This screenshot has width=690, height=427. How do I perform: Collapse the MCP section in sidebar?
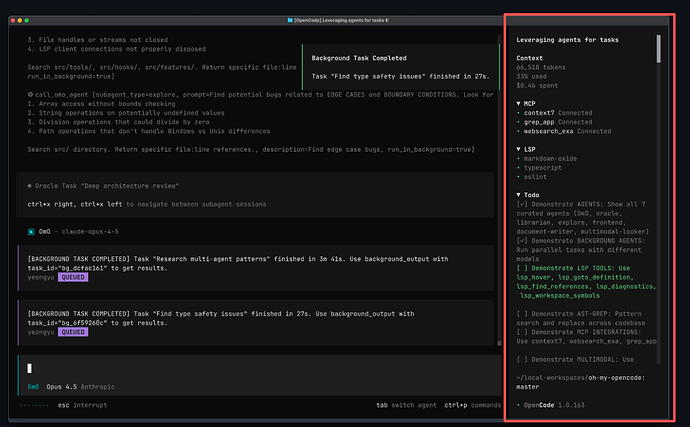pyautogui.click(x=518, y=104)
